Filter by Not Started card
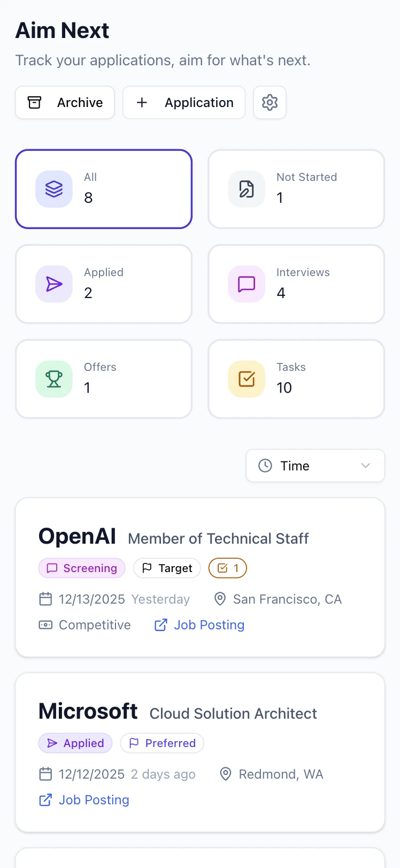This screenshot has width=400, height=868. tap(296, 189)
